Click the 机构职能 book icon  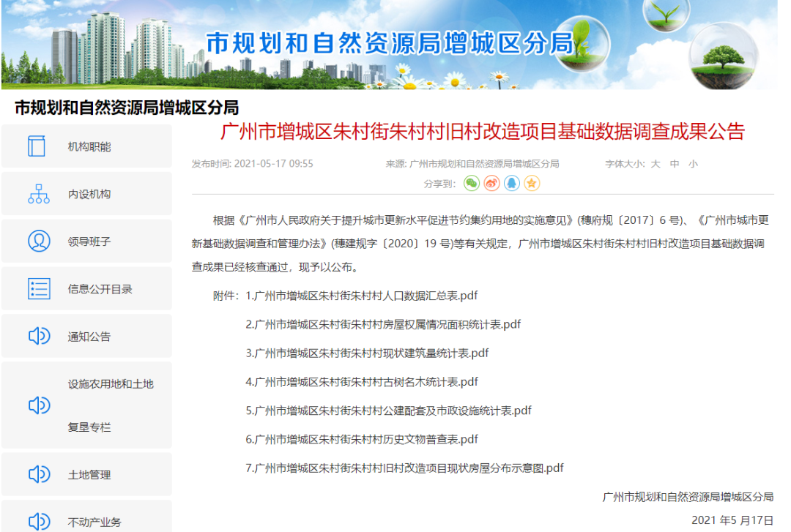pyautogui.click(x=37, y=146)
